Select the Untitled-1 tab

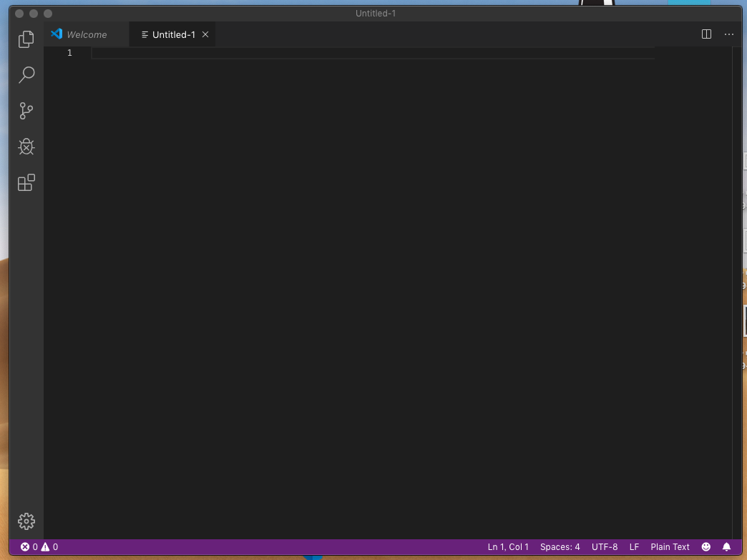(x=172, y=34)
